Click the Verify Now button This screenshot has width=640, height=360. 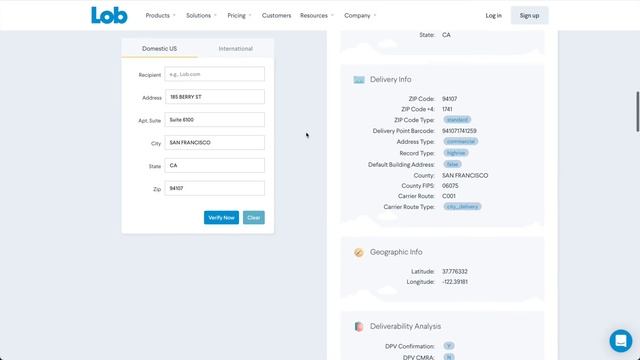tap(221, 218)
